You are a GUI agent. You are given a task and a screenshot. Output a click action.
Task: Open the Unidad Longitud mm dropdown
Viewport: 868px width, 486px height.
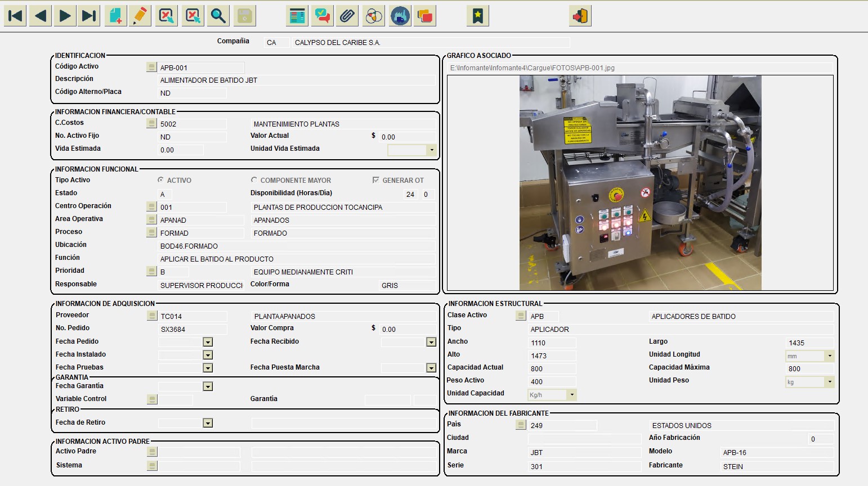click(x=829, y=355)
